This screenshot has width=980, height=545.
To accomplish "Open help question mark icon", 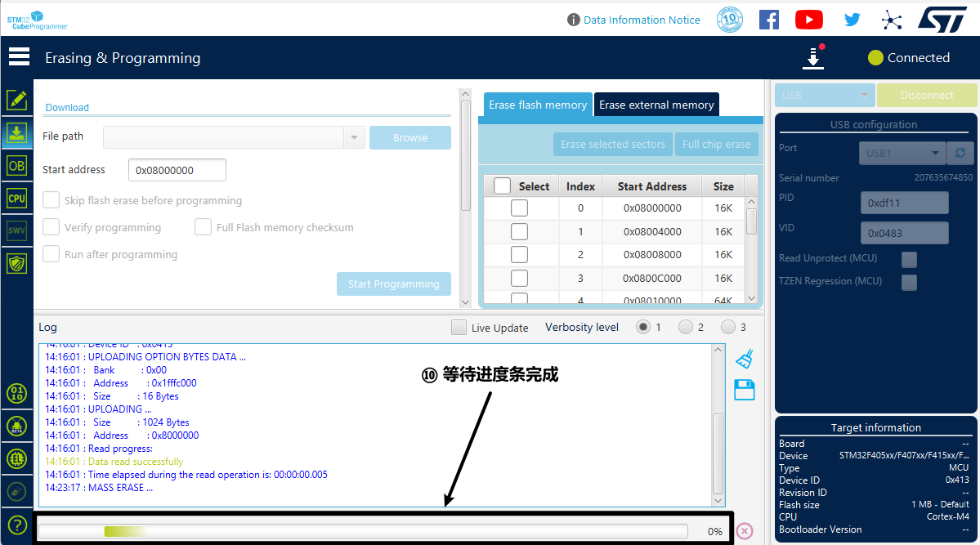I will pos(16,525).
